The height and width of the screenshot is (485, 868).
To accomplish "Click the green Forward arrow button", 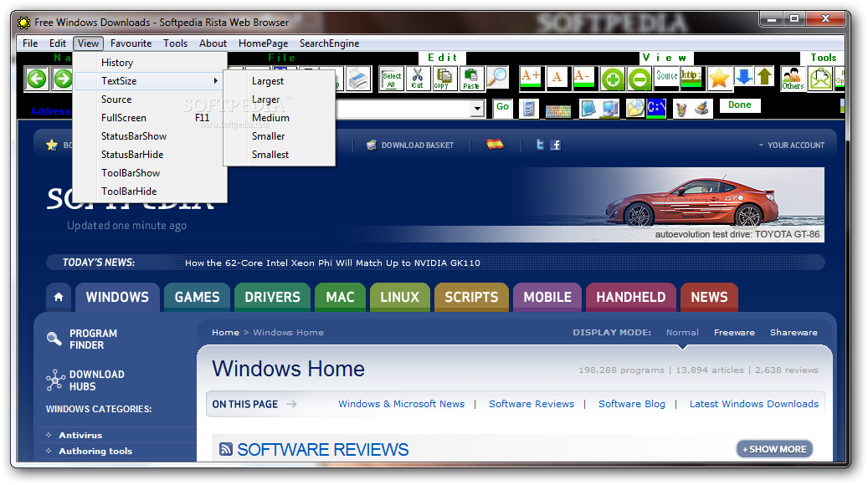I will click(x=63, y=79).
